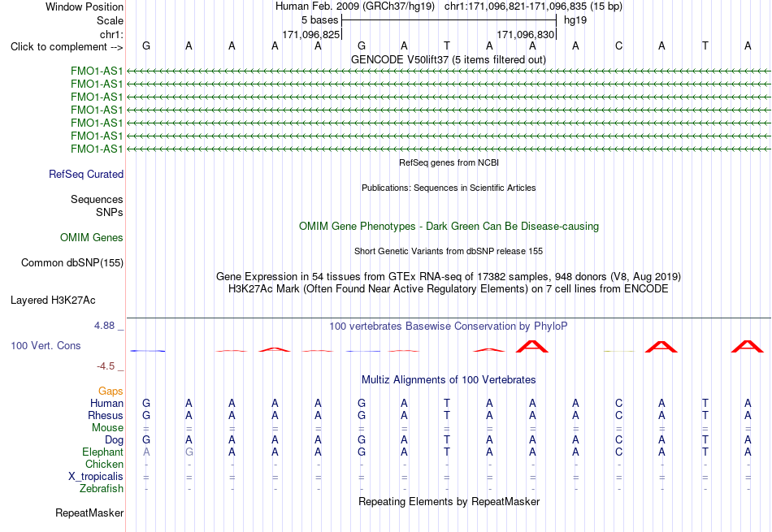Open the OMIM Genes track label
Image resolution: width=772 pixels, height=532 pixels.
[92, 238]
